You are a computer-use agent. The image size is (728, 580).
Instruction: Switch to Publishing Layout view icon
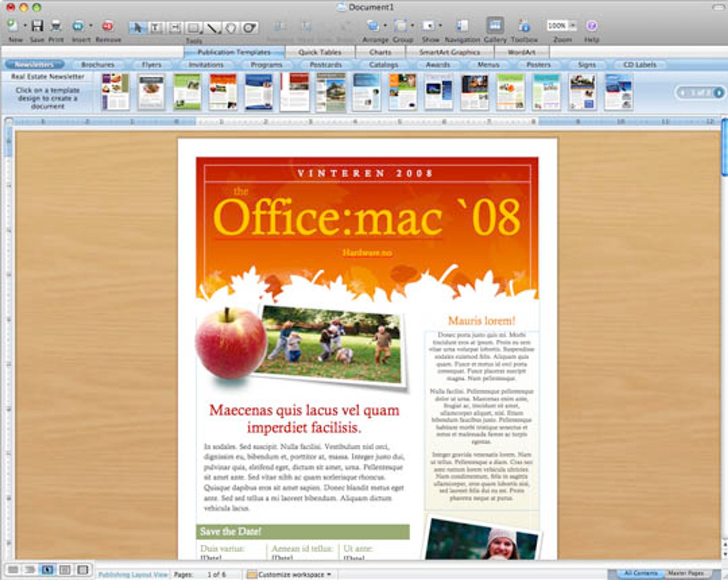[x=47, y=570]
